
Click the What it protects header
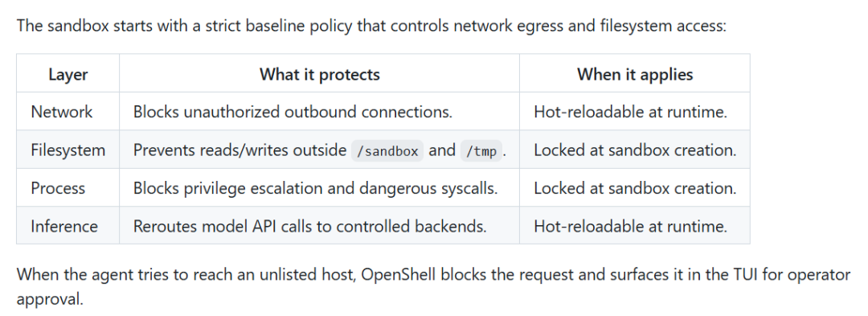click(319, 74)
